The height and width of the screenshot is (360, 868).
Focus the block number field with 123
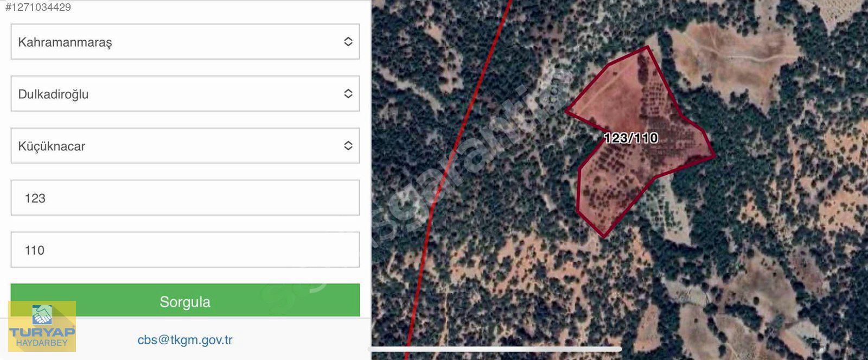[x=185, y=198]
